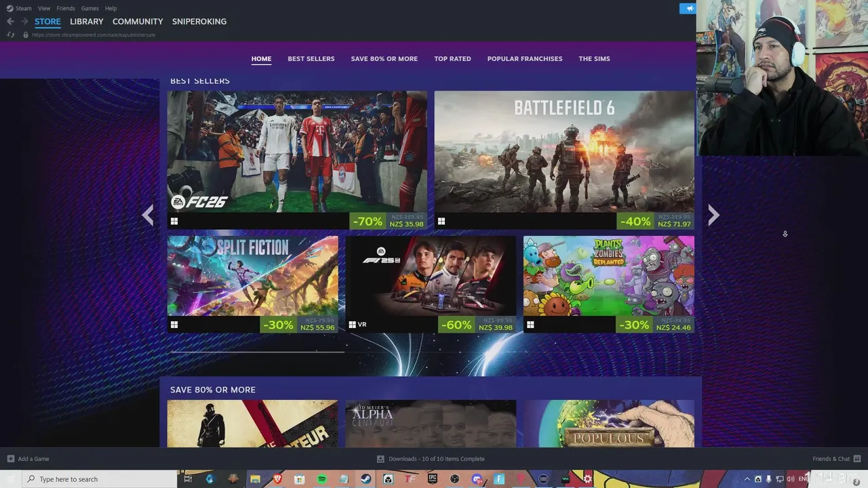This screenshot has height=488, width=868.
Task: Show next Best Sellers with right arrow
Action: pos(713,216)
